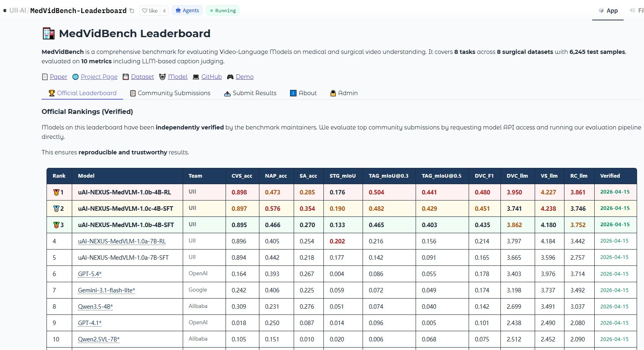
Task: Open the Paper link
Action: click(x=58, y=77)
